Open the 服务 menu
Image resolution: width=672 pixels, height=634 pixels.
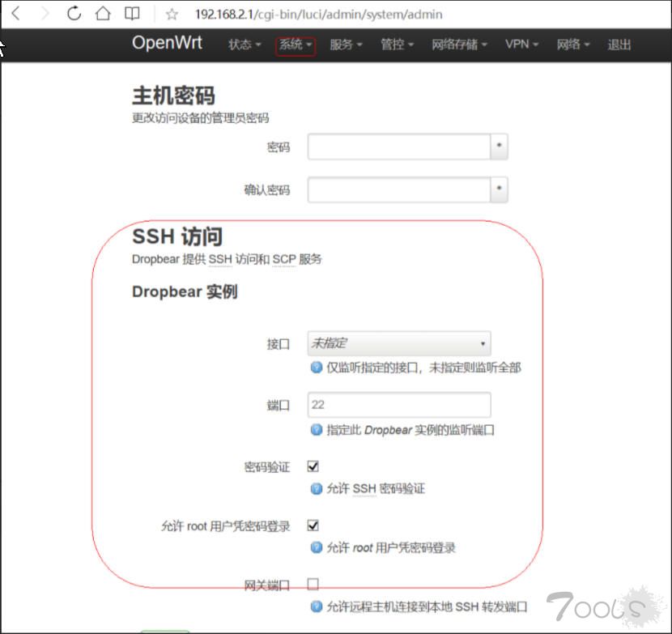click(x=346, y=45)
